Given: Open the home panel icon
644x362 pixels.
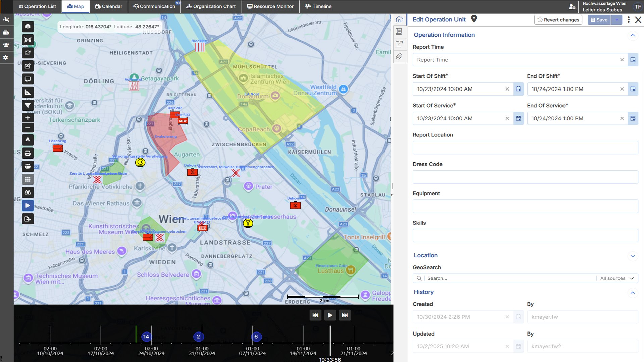Looking at the screenshot, I should [399, 19].
